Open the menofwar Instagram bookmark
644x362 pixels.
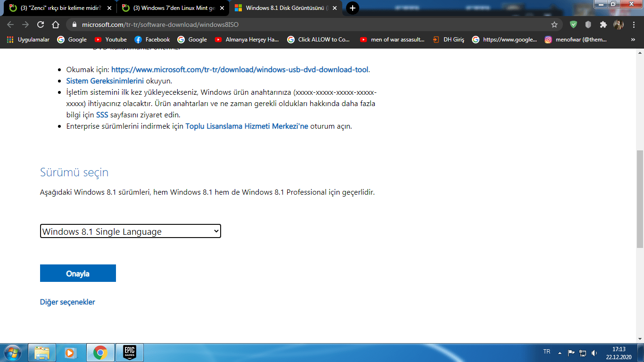(x=576, y=40)
